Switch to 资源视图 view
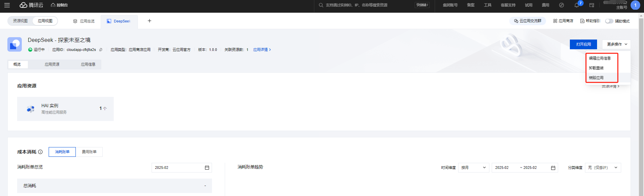Viewport: 644px width, 196px height. (x=20, y=21)
